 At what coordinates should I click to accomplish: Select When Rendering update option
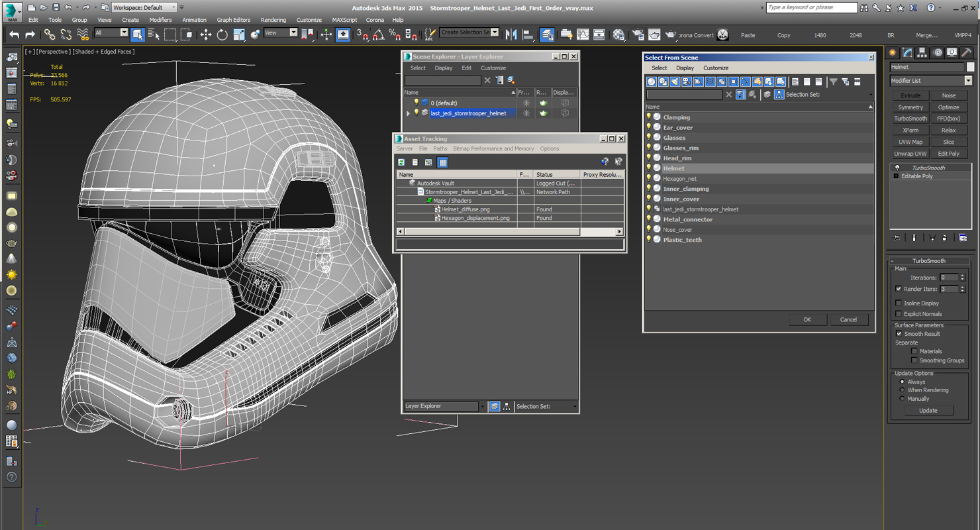pos(902,390)
